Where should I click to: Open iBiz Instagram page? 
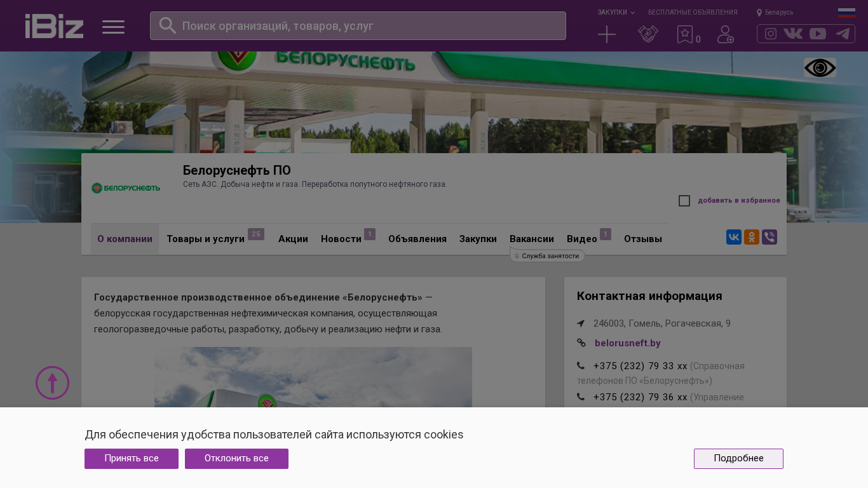771,34
